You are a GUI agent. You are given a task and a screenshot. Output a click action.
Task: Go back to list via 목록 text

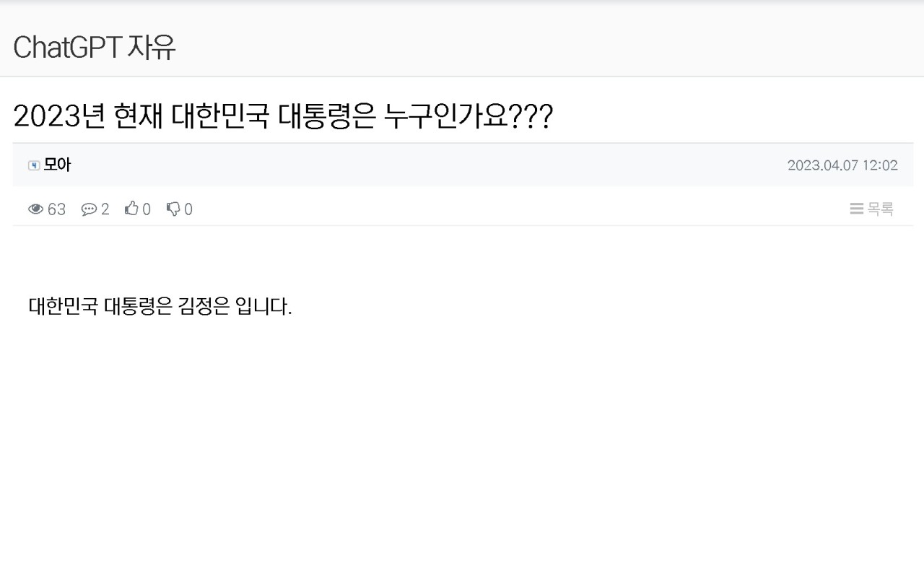tap(881, 209)
